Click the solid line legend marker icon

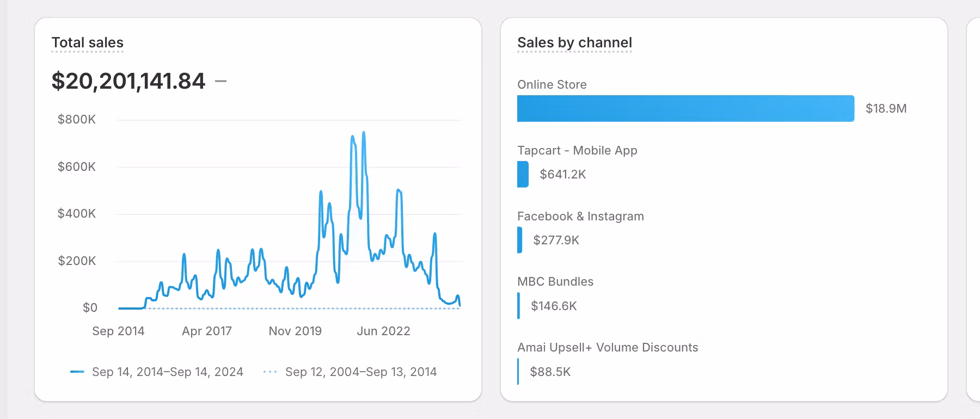coord(77,372)
